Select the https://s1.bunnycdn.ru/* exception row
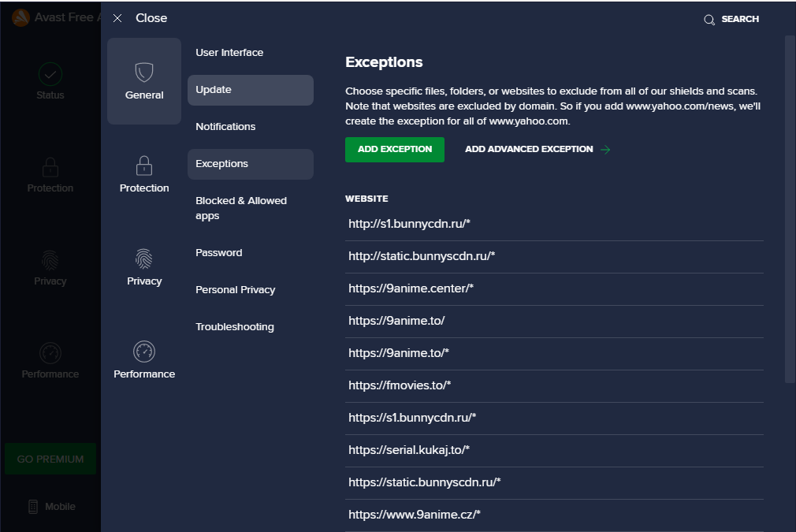This screenshot has height=532, width=796. click(x=554, y=419)
